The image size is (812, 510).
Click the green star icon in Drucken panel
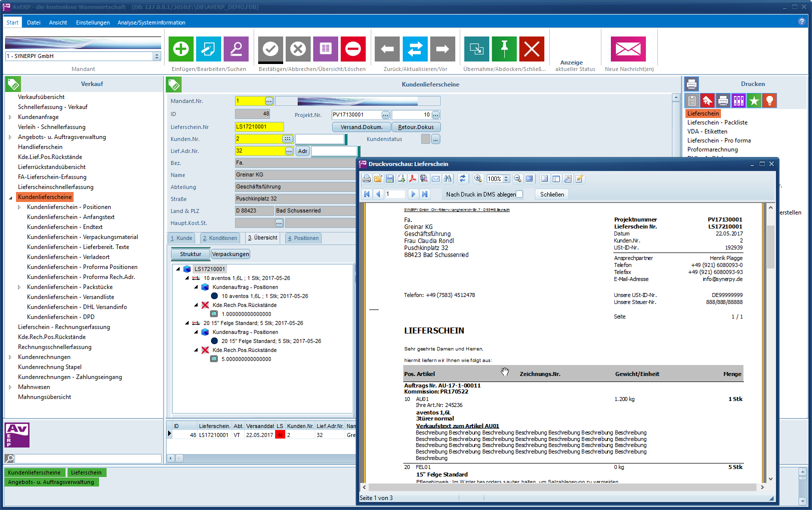(x=753, y=101)
